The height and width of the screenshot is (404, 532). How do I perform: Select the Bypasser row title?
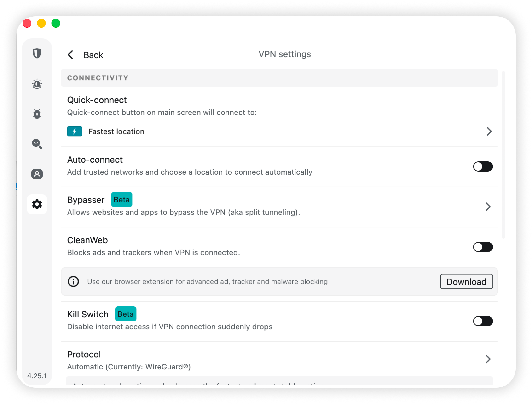point(86,200)
